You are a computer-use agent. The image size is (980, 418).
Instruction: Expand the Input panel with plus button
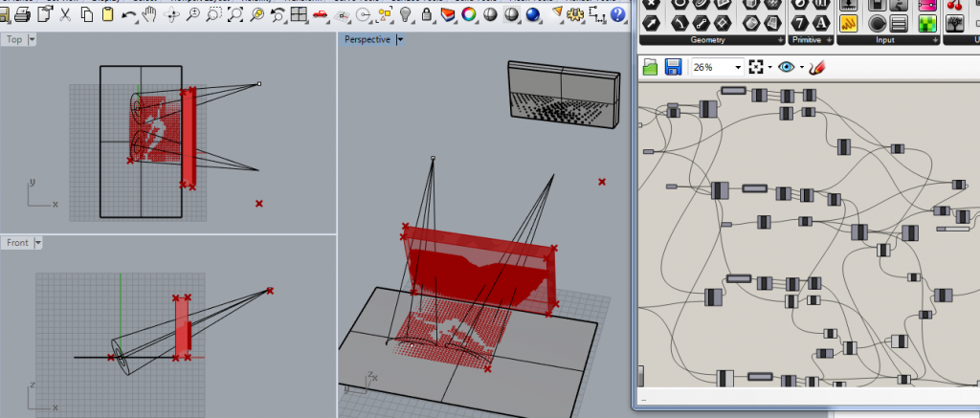click(936, 40)
